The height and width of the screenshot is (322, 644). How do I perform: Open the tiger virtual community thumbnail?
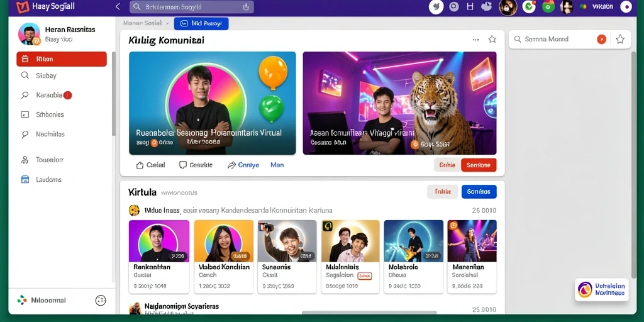coord(399,103)
